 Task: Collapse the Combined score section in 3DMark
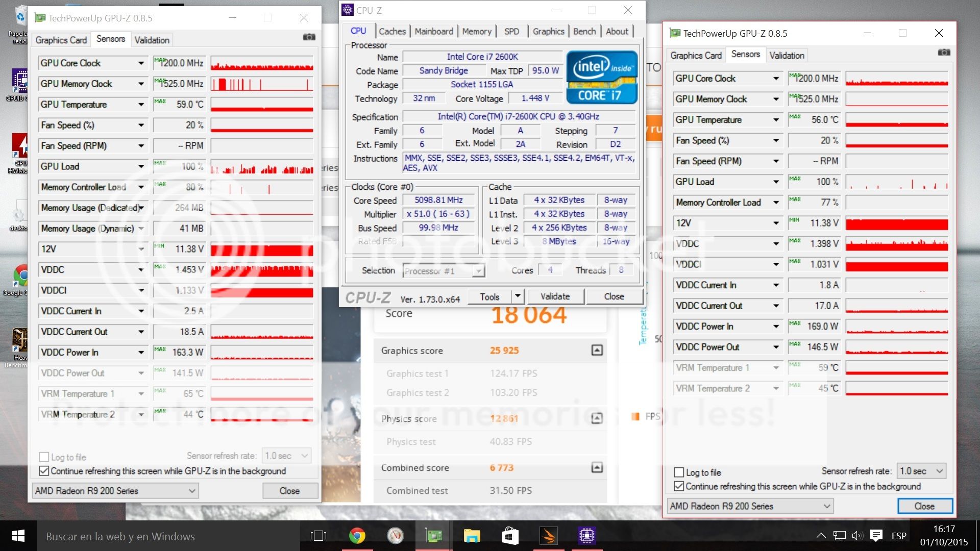click(x=597, y=467)
